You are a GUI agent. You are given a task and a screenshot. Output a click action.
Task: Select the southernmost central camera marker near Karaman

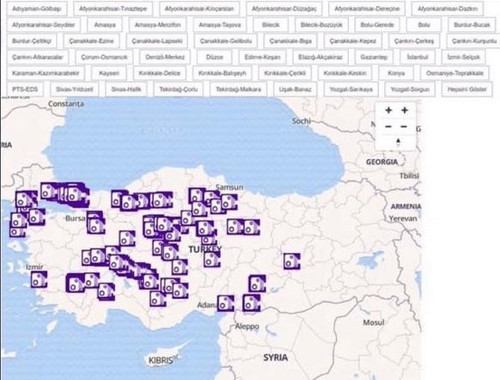tap(158, 299)
